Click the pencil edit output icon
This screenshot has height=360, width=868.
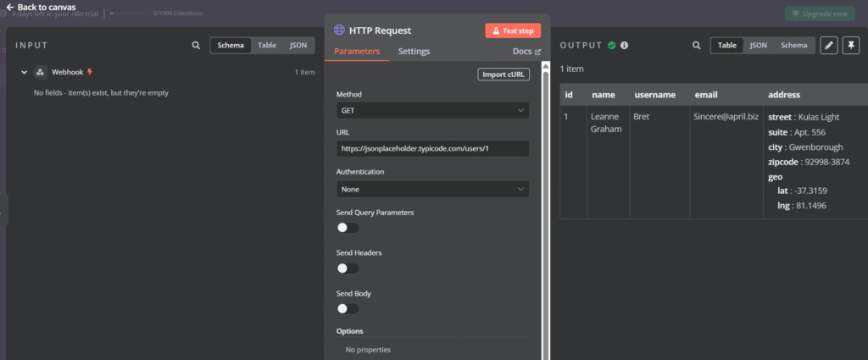[x=828, y=46]
